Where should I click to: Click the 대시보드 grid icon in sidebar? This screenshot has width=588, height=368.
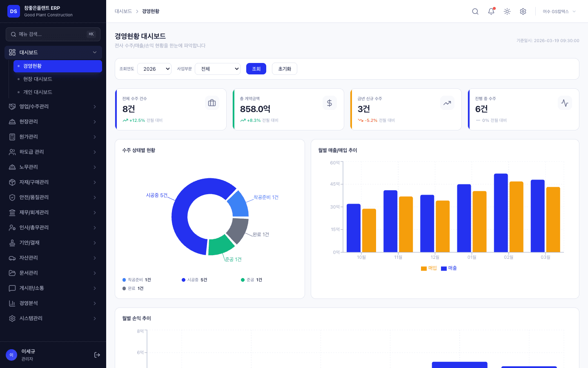click(x=12, y=52)
